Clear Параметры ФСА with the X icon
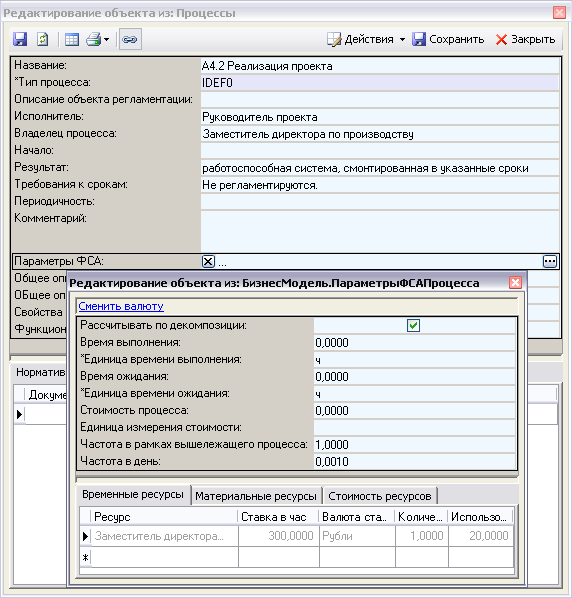Image resolution: width=572 pixels, height=598 pixels. click(208, 262)
